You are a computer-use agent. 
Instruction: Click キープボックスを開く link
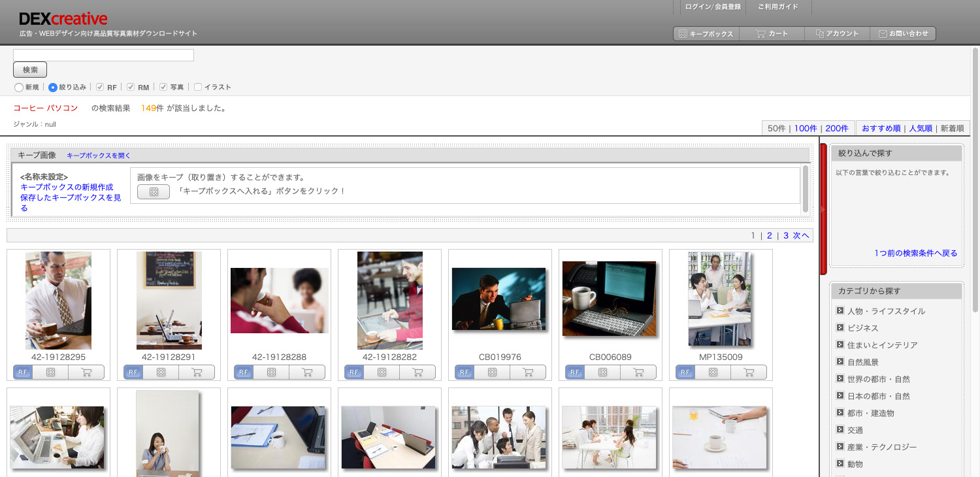[99, 156]
